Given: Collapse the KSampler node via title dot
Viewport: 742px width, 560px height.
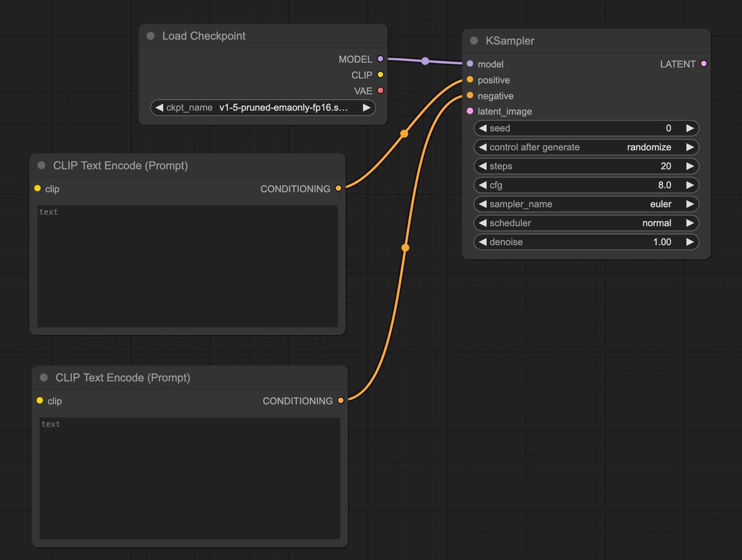Looking at the screenshot, I should [x=474, y=41].
